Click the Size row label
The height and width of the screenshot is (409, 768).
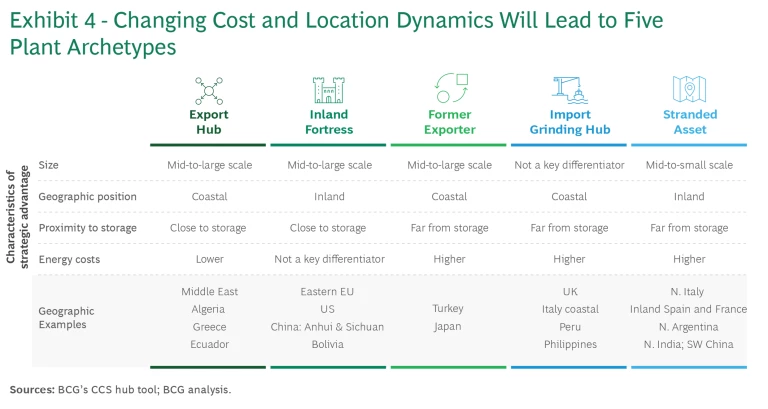[48, 165]
